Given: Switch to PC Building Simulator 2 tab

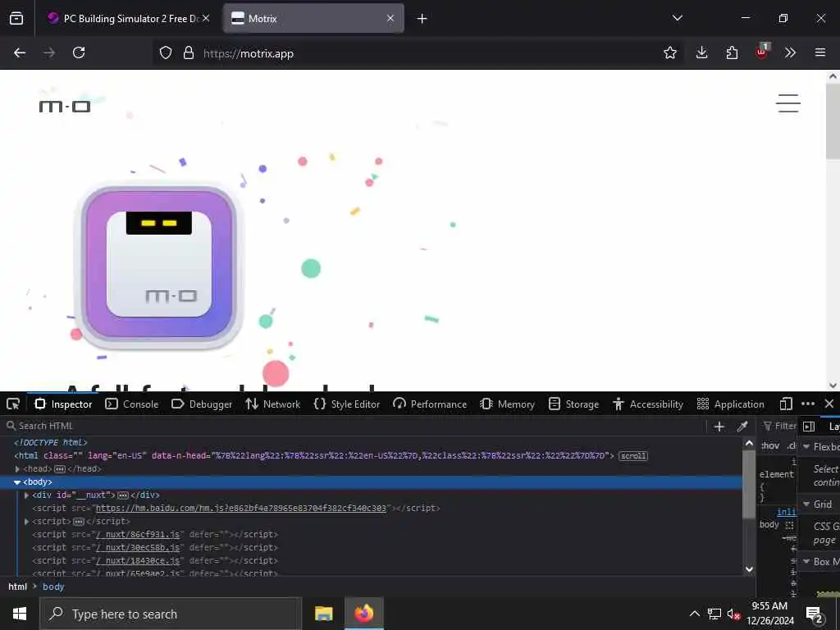Looking at the screenshot, I should (127, 18).
